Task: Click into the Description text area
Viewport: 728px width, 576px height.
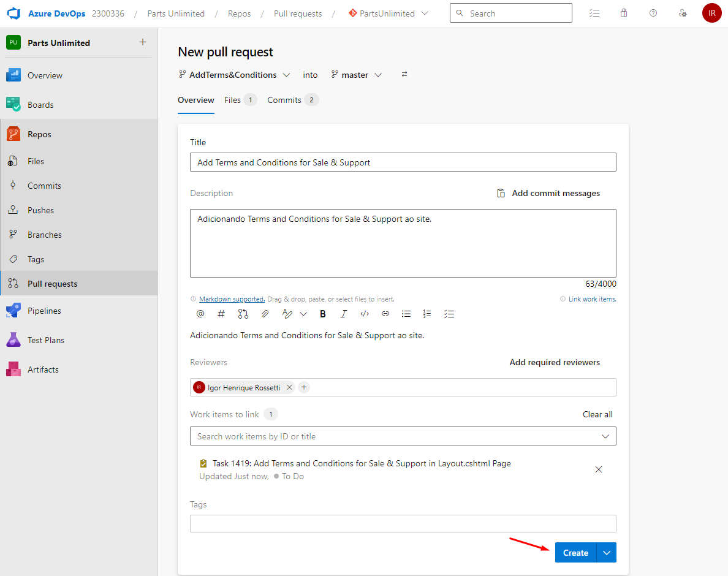Action: [x=403, y=243]
